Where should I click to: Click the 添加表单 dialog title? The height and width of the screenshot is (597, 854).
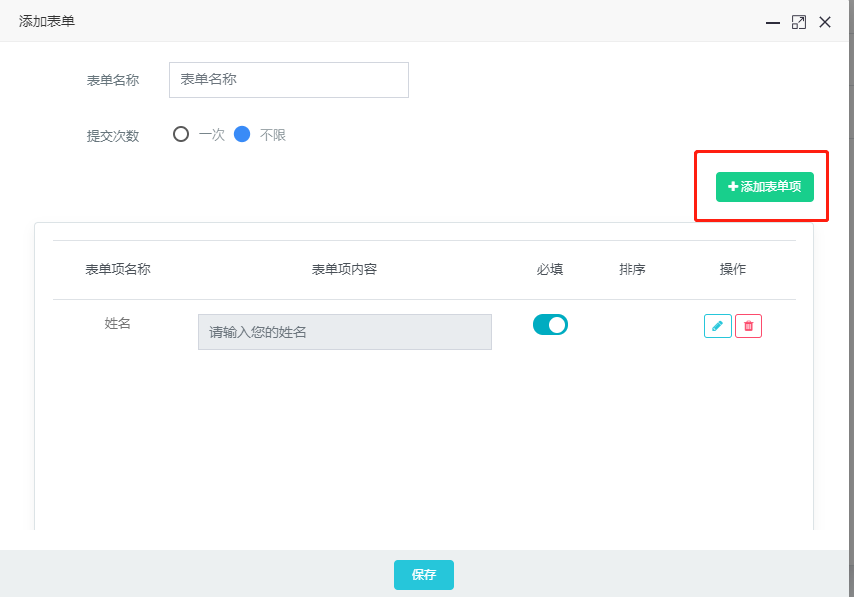pos(47,21)
